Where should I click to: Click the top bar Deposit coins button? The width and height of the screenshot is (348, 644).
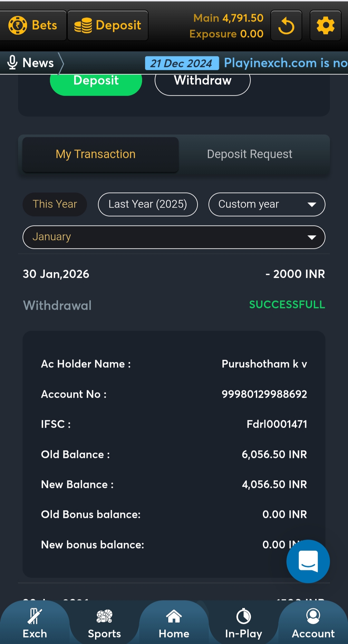coord(108,25)
